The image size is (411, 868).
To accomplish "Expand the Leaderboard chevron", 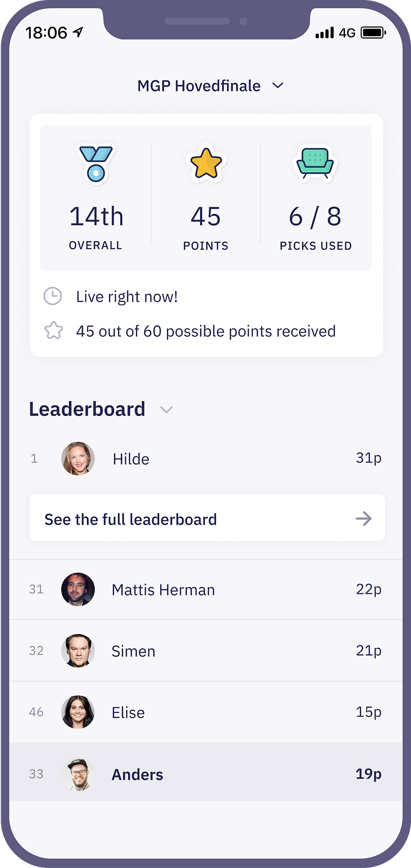I will [166, 410].
